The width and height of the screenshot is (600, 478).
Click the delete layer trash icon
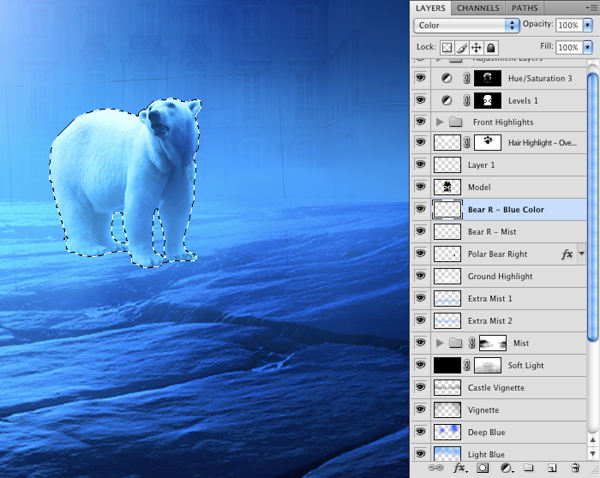(x=575, y=468)
